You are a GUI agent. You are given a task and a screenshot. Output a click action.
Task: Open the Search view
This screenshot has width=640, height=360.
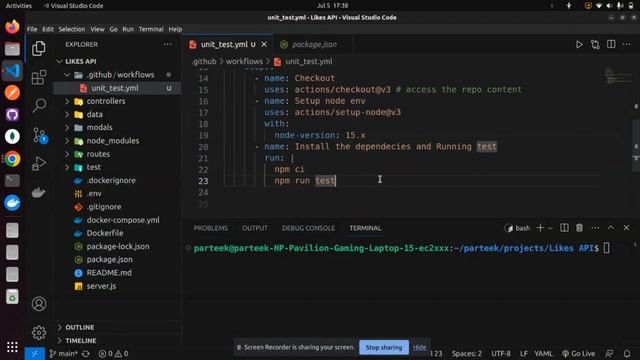[39, 105]
